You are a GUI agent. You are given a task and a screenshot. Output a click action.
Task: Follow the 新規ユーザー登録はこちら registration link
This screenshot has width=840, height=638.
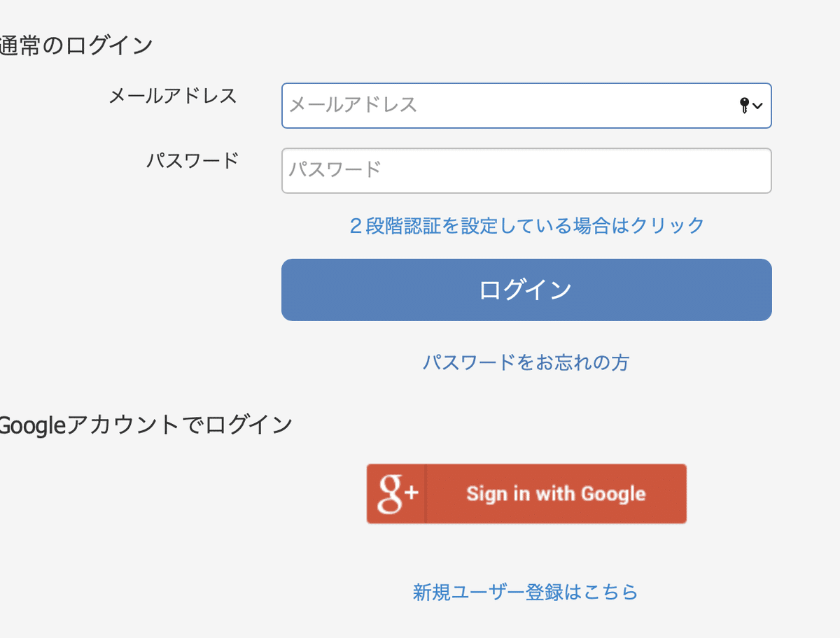click(524, 591)
